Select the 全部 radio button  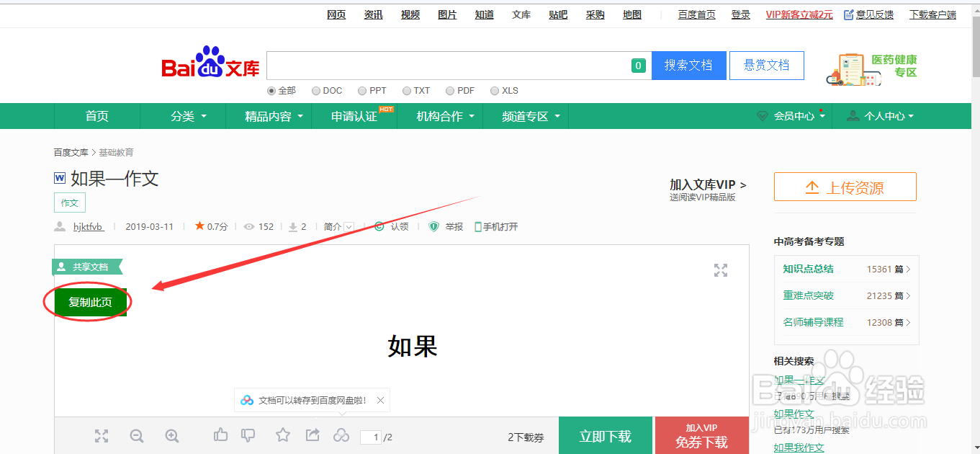pos(271,91)
